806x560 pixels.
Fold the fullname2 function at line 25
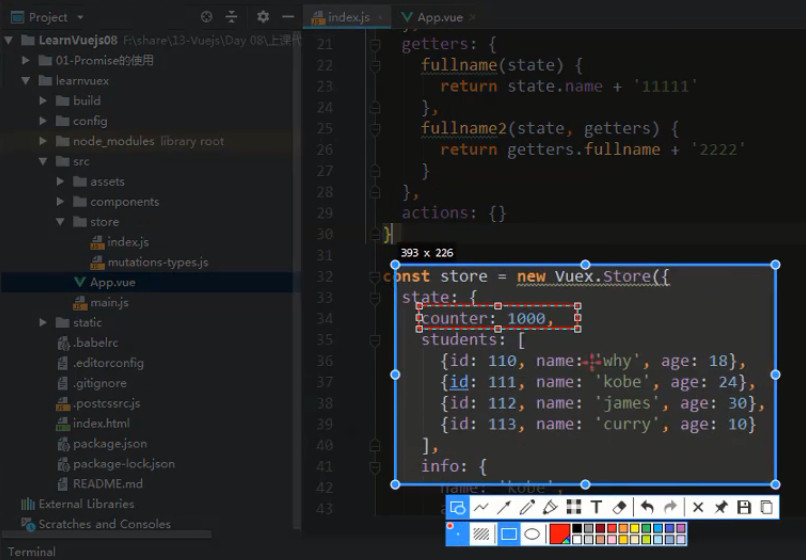click(x=375, y=129)
